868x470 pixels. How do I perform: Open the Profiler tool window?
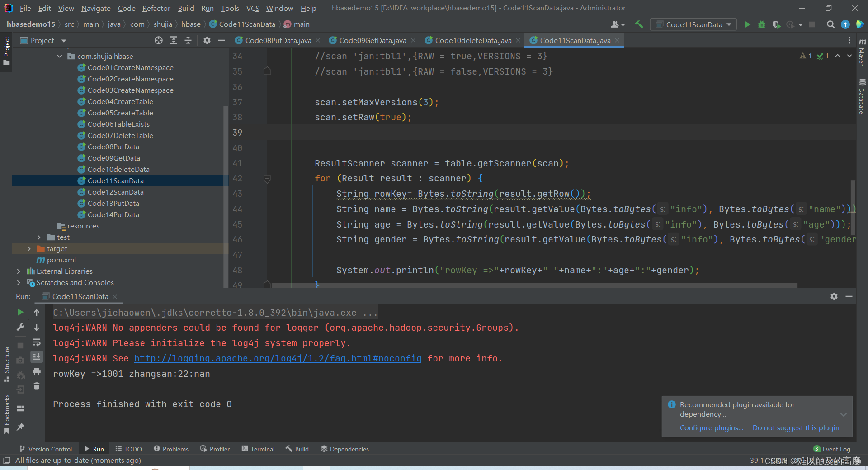[215, 449]
